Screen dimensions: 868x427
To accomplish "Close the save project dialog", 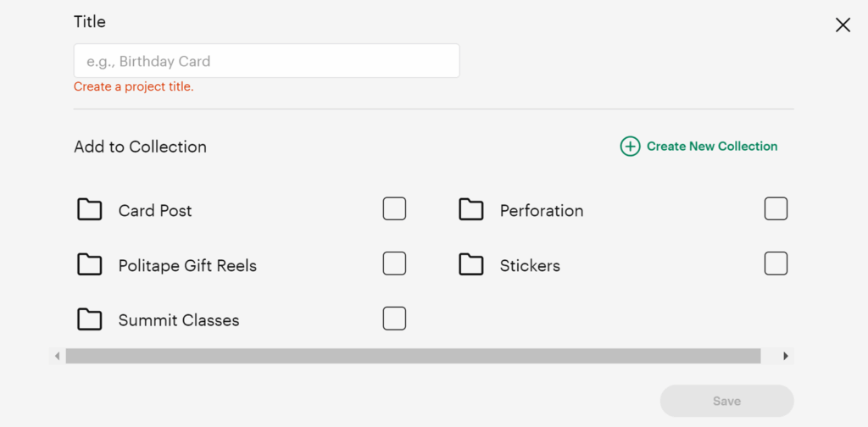I will [843, 25].
